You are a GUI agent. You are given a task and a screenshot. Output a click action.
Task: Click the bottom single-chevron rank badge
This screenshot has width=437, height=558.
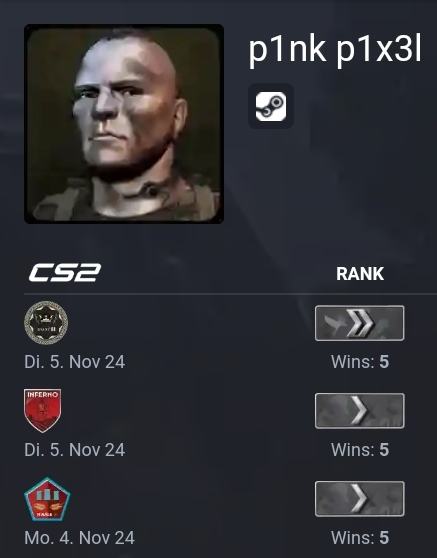pyautogui.click(x=360, y=499)
